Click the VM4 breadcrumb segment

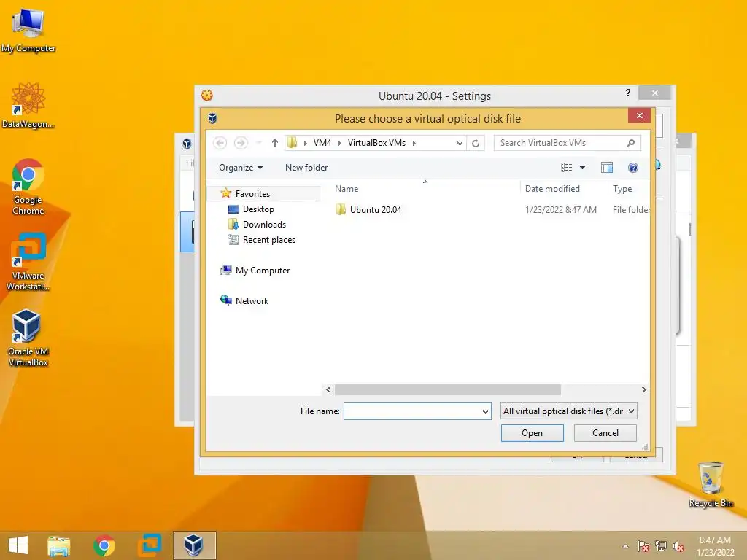[322, 143]
